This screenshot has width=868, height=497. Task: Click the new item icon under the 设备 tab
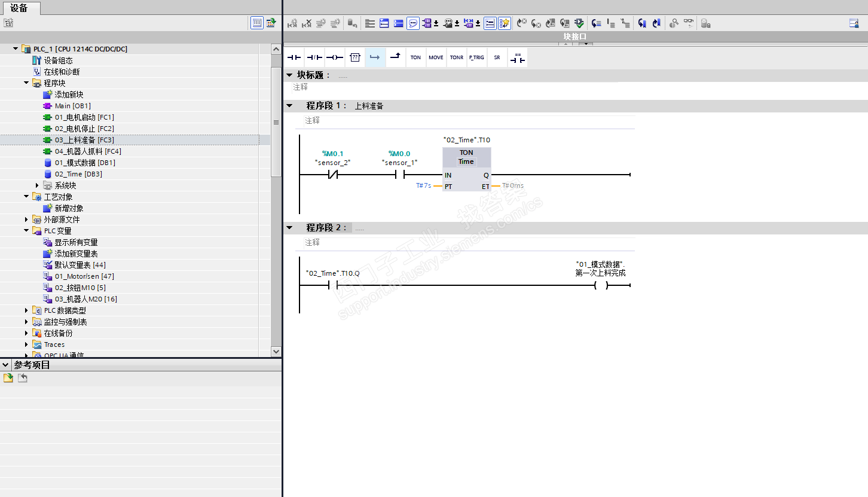[8, 23]
